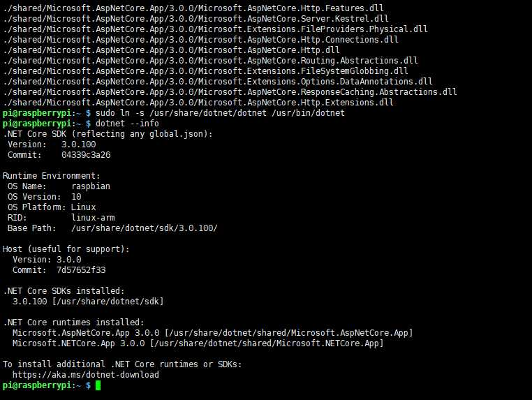
Task: Click the '.NET Core SDKs installed:' heading
Action: [64, 291]
